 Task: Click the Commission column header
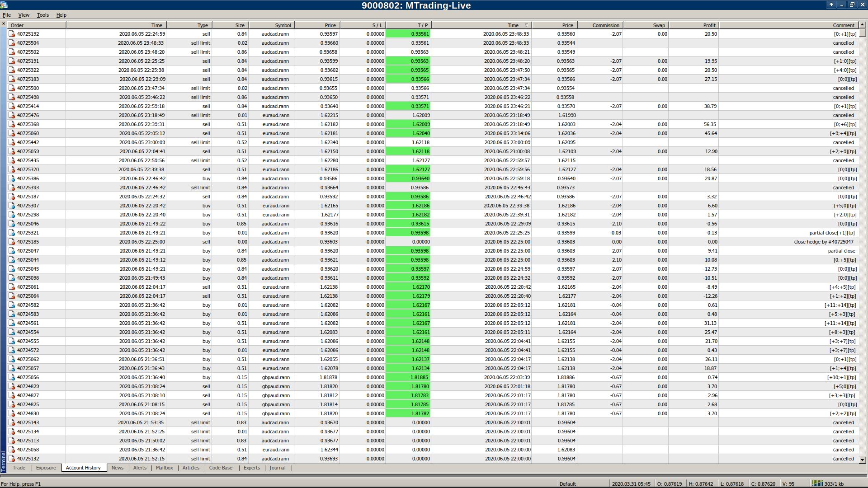click(x=605, y=25)
